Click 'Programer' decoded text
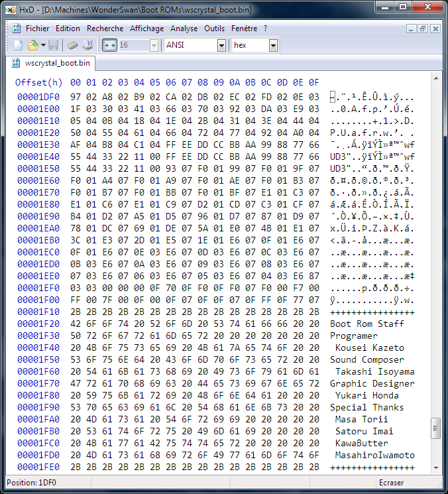This screenshot has height=494, width=448. (x=353, y=336)
